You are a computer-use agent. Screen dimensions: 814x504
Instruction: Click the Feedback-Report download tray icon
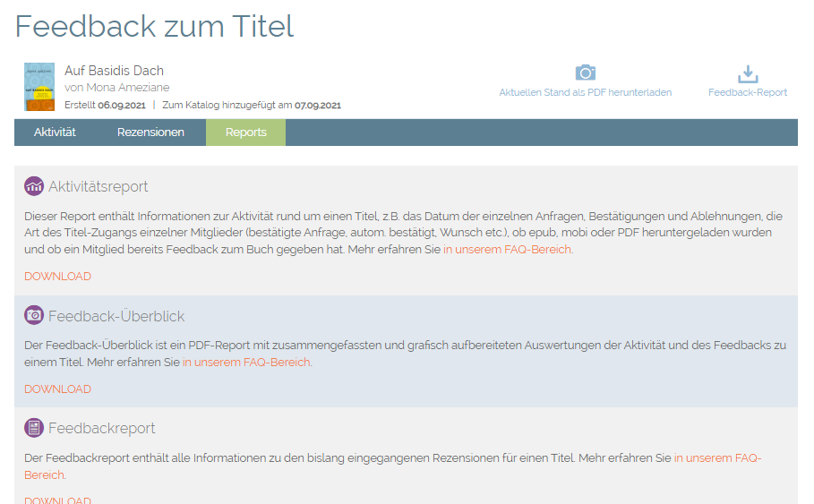click(x=747, y=73)
